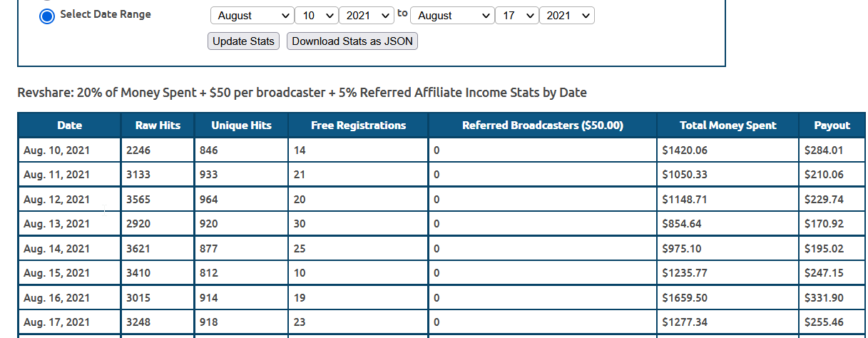The height and width of the screenshot is (338, 868).
Task: Click unique hits value 812
Action: (209, 273)
